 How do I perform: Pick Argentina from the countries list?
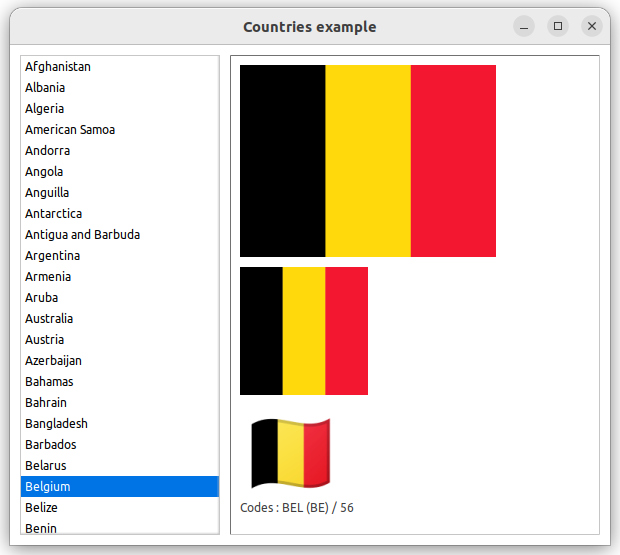coord(52,256)
